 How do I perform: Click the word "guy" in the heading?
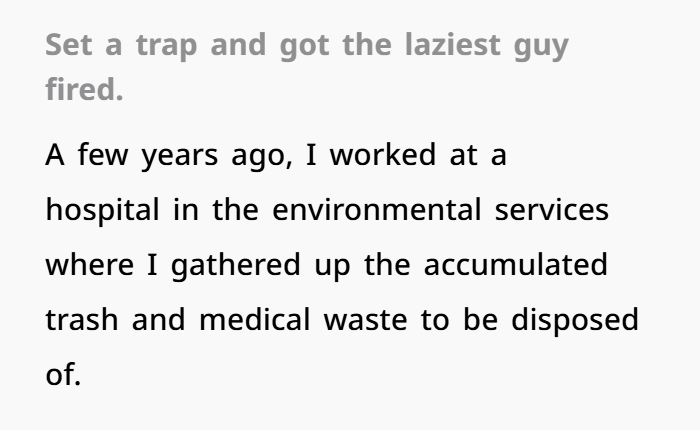(541, 48)
